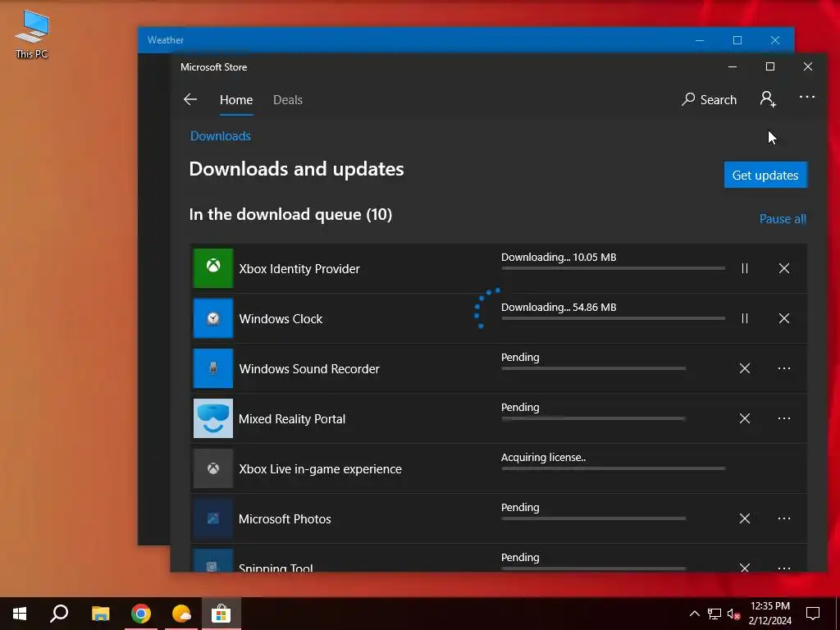Open Search in Microsoft Store
Viewport: 840px width, 630px height.
709,99
